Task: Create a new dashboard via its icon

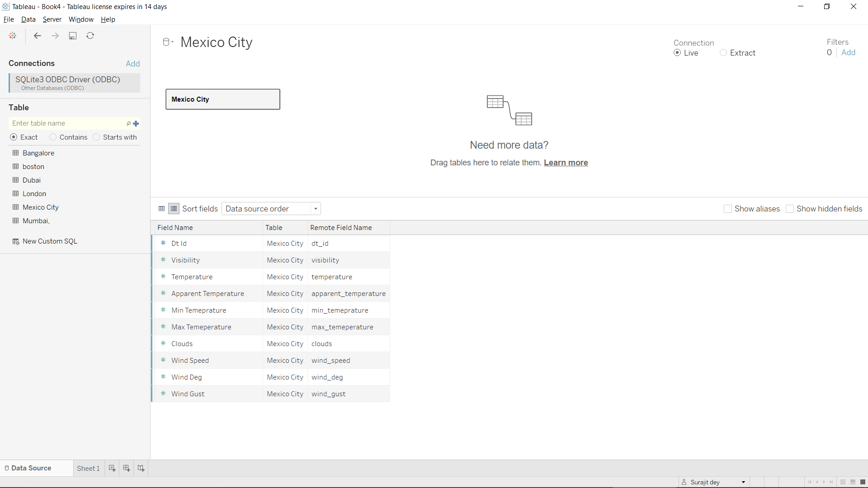Action: [x=126, y=468]
